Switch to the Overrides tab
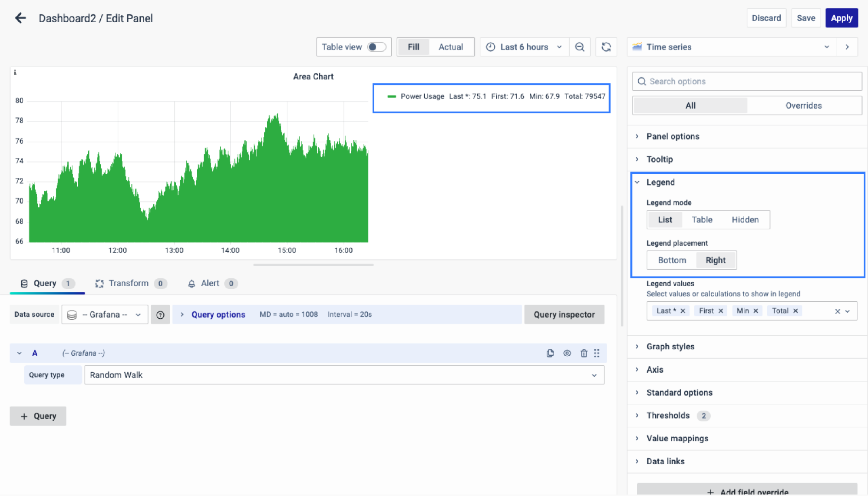868x496 pixels. click(x=803, y=106)
